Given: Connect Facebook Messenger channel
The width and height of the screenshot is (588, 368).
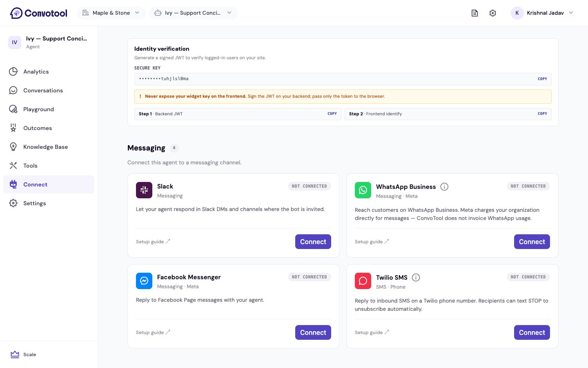Looking at the screenshot, I should pos(313,332).
